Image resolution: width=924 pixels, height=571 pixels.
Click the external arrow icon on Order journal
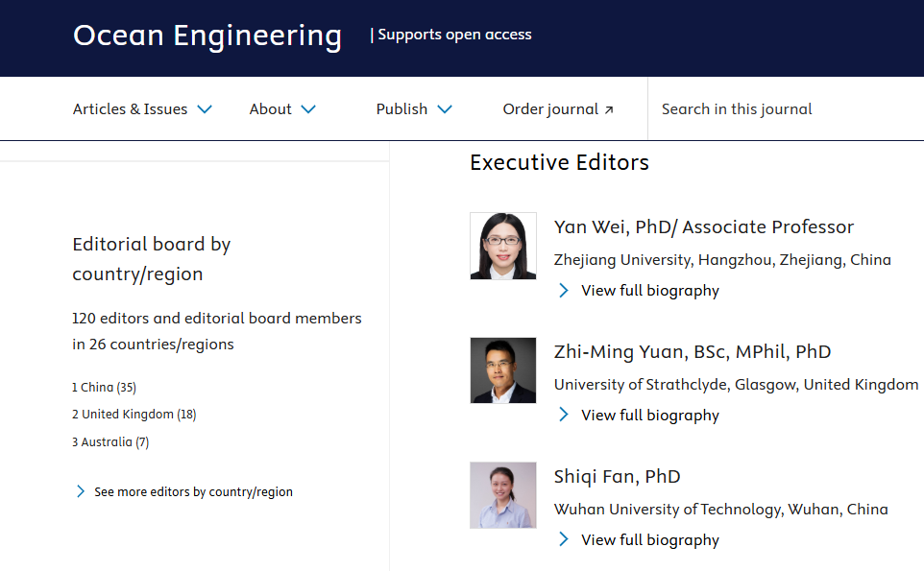[x=609, y=109]
